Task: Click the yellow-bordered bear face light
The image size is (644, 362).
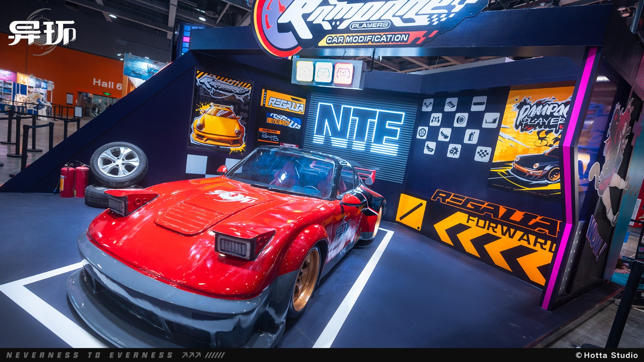Action: (x=304, y=72)
